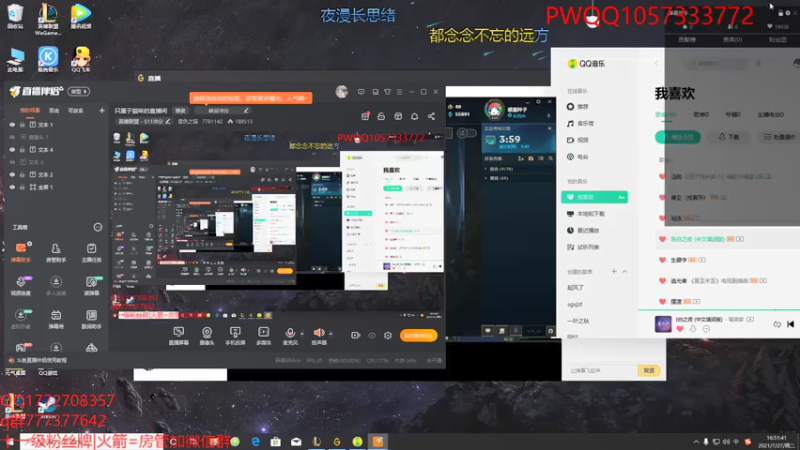Open the 房管助手 tool
Screen dimensions: 800x450
click(x=56, y=252)
